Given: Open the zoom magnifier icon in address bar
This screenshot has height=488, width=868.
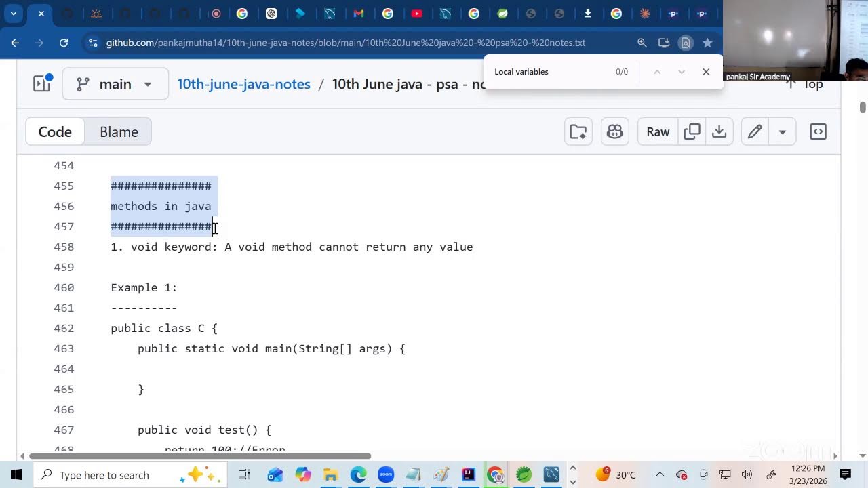Looking at the screenshot, I should (x=642, y=43).
